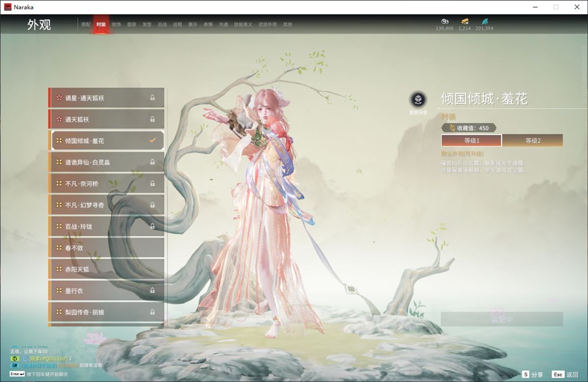Screen dimensions: 588x382
Task: Click the 倾国倾城·羞花 outfit title
Action: click(484, 99)
